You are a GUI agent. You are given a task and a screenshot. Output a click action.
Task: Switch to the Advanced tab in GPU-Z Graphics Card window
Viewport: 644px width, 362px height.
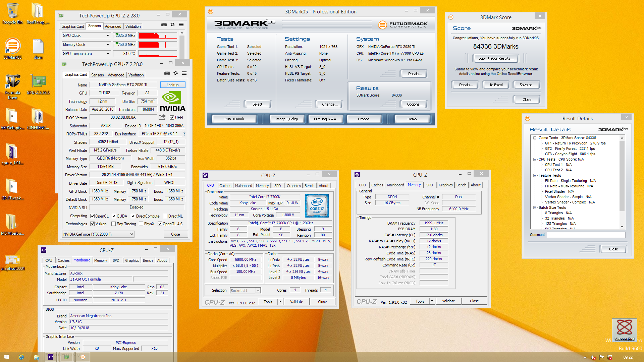tap(116, 75)
